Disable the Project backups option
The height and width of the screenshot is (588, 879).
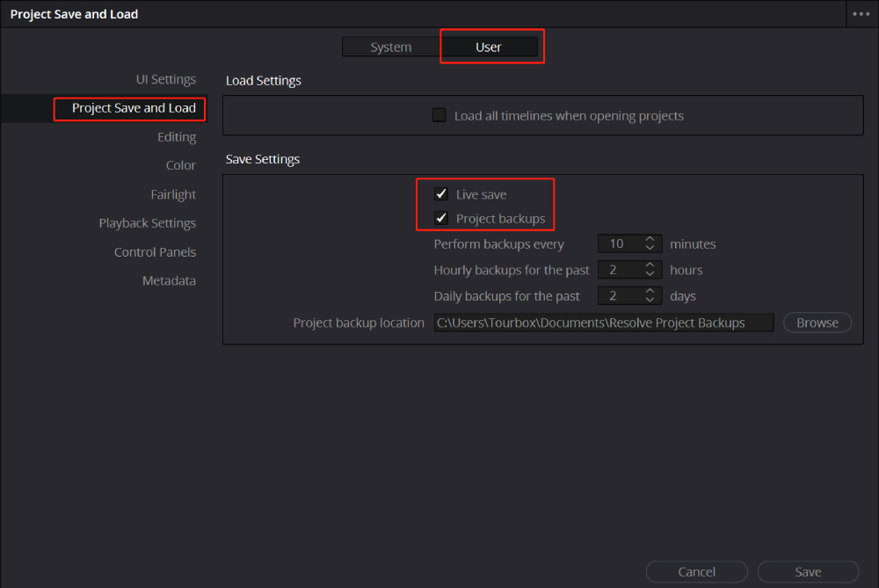pos(440,217)
